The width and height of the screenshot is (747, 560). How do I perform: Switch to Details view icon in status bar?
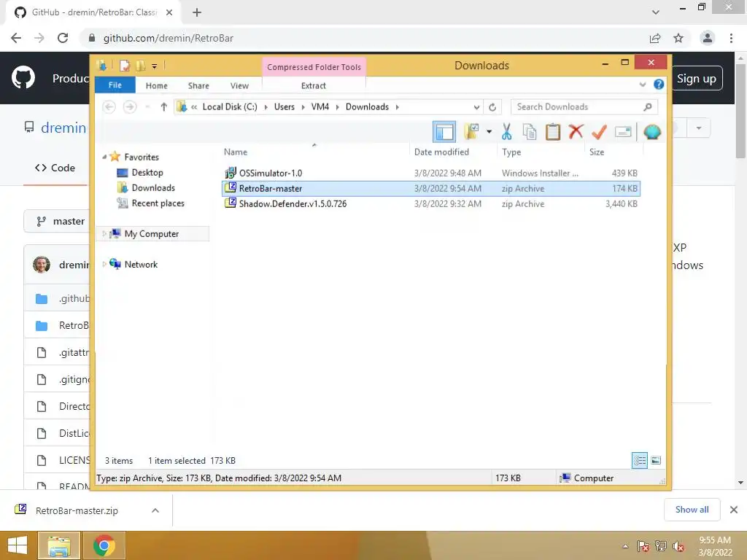tap(639, 460)
